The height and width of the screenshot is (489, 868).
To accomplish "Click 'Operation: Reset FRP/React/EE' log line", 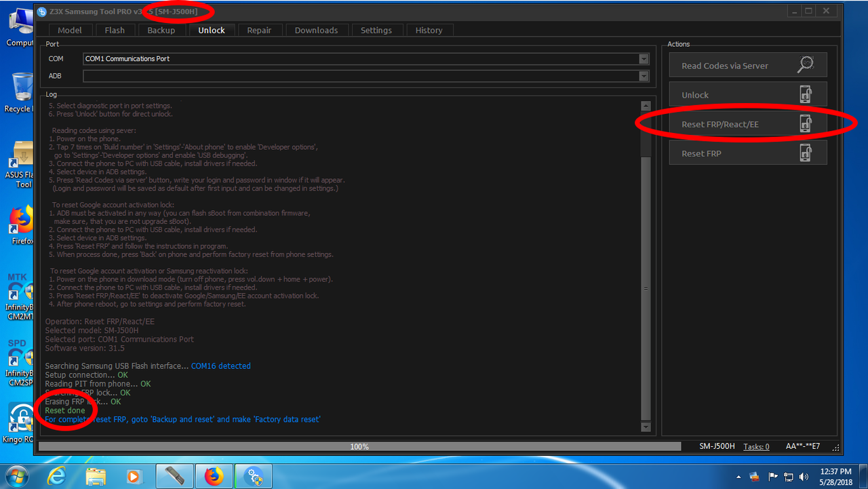I will click(x=100, y=321).
